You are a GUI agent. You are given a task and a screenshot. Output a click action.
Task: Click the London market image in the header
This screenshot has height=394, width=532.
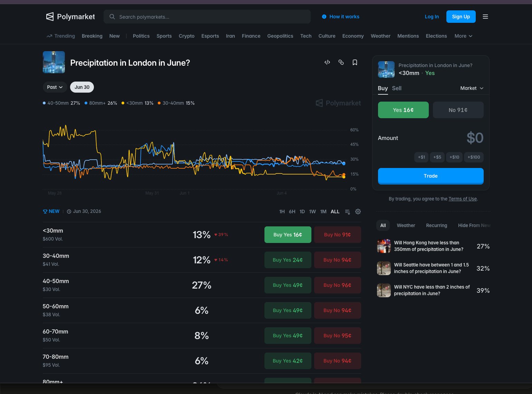54,62
